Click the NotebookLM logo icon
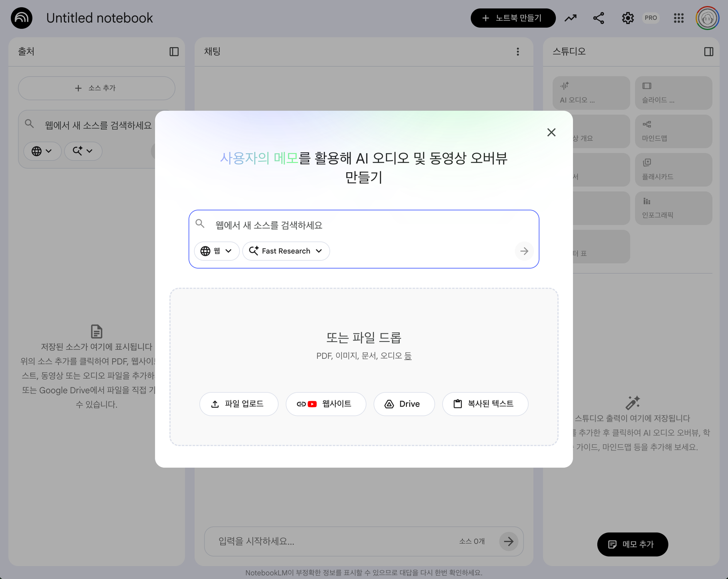The width and height of the screenshot is (728, 579). click(x=21, y=18)
